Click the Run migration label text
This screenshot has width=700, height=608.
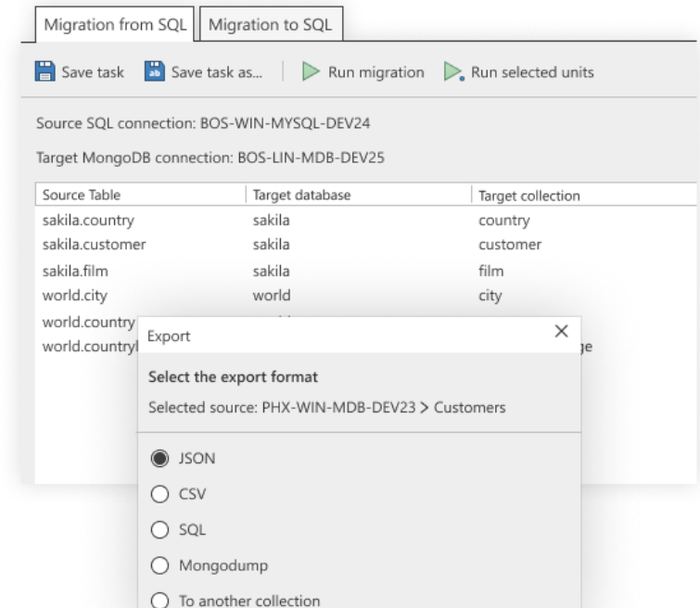click(x=375, y=72)
